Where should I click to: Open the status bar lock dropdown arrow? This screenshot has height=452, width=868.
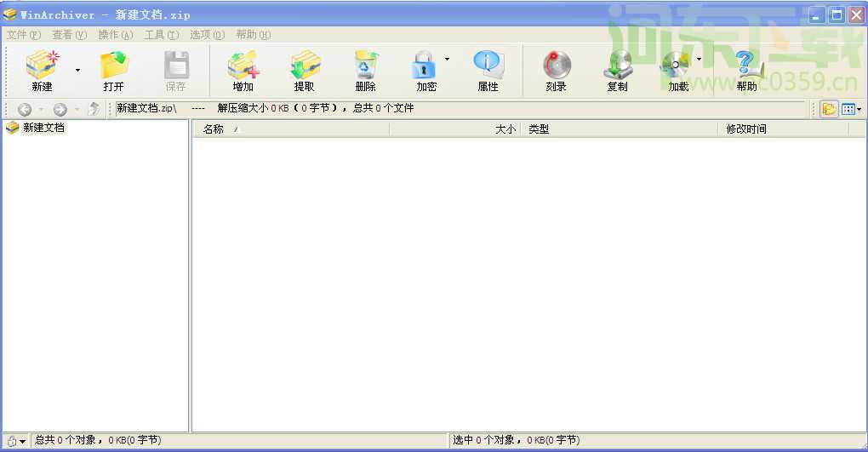(x=23, y=442)
